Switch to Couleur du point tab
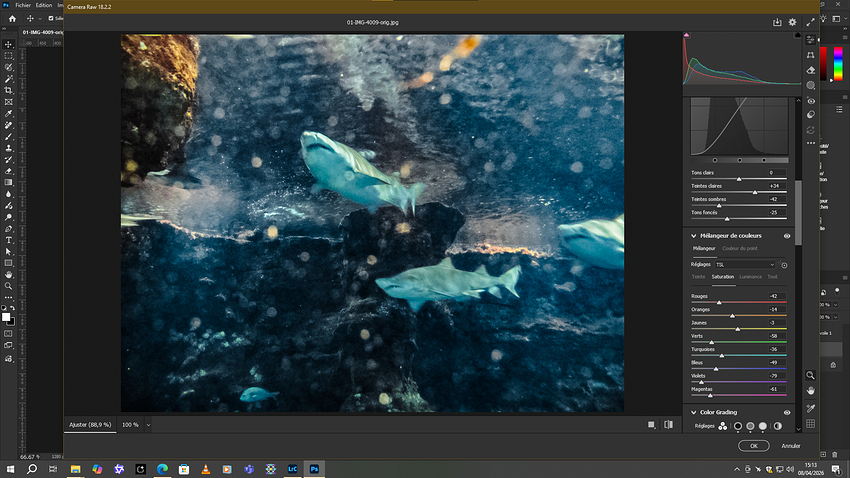850x478 pixels. (x=740, y=248)
